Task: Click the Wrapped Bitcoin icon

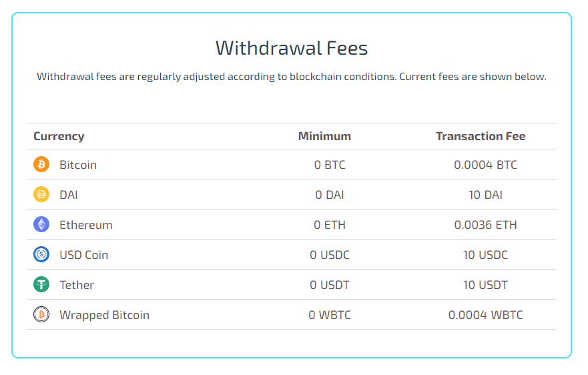Action: [41, 314]
